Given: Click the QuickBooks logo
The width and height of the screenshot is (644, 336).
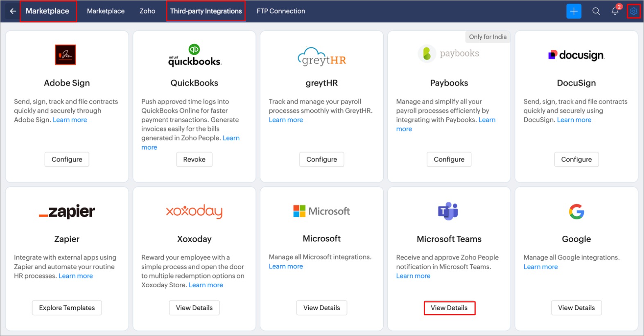Looking at the screenshot, I should [194, 56].
